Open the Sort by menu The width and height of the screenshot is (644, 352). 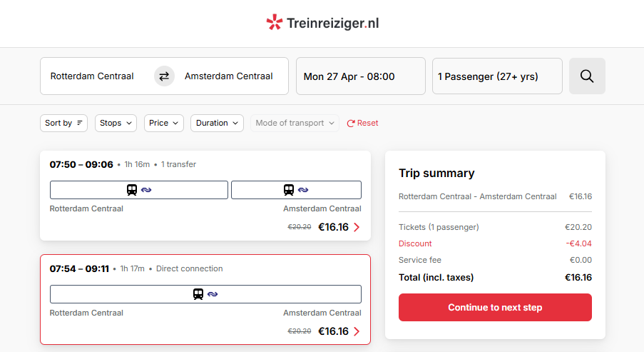tap(63, 123)
